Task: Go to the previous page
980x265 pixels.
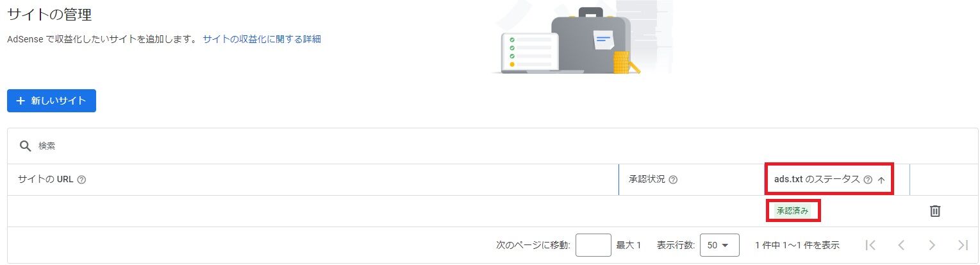Action: (x=901, y=244)
